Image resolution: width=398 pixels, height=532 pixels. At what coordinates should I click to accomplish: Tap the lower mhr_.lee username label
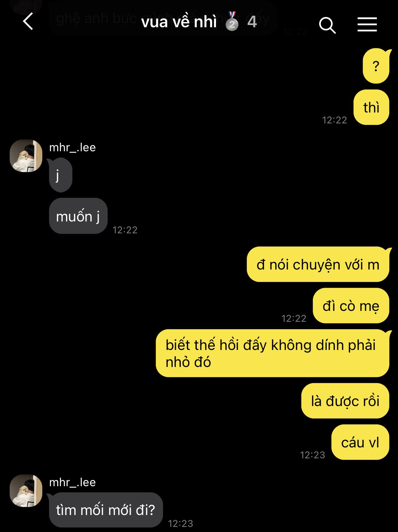72,482
